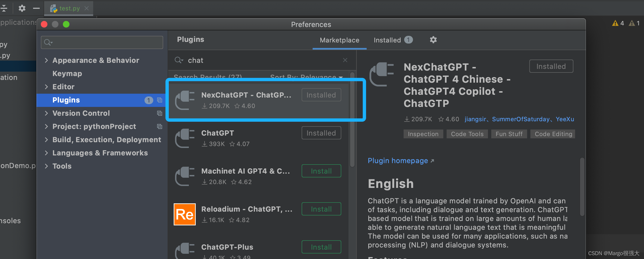644x259 pixels.
Task: Click the project-level icon beside Version Control
Action: (x=160, y=113)
